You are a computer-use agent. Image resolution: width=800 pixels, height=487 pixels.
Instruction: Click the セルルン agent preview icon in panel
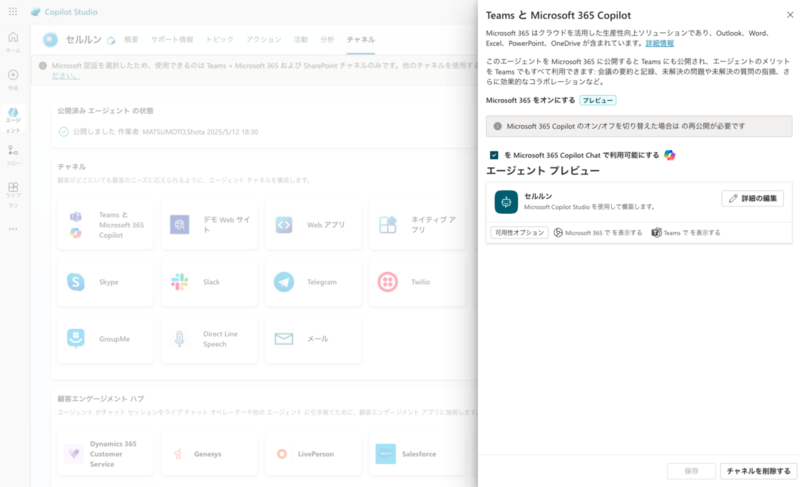coord(506,202)
